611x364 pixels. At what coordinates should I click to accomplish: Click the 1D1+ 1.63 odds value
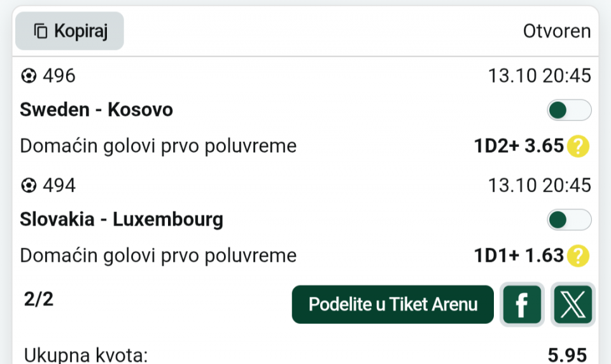(519, 256)
